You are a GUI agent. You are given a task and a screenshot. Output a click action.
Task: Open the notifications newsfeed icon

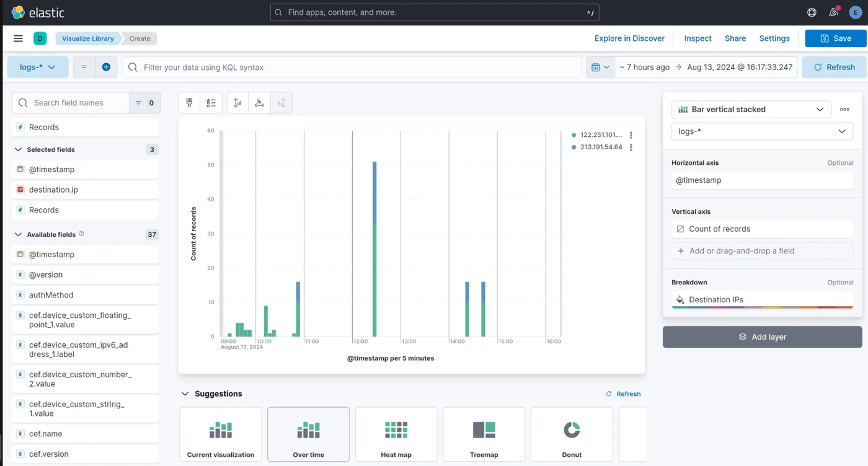(833, 12)
